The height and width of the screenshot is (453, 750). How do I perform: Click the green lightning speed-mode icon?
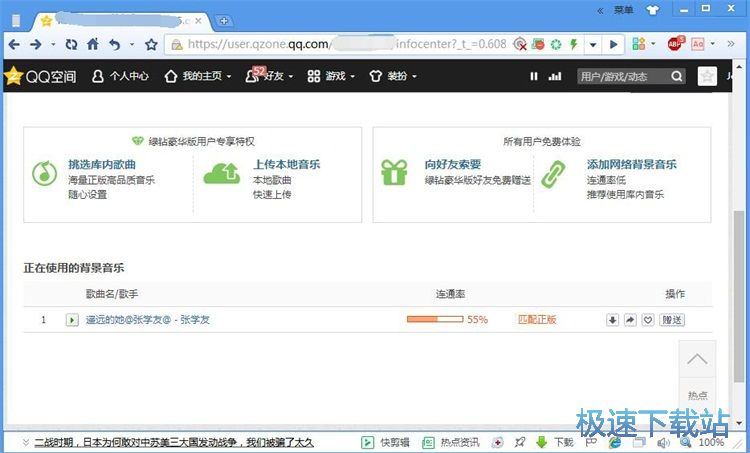574,44
